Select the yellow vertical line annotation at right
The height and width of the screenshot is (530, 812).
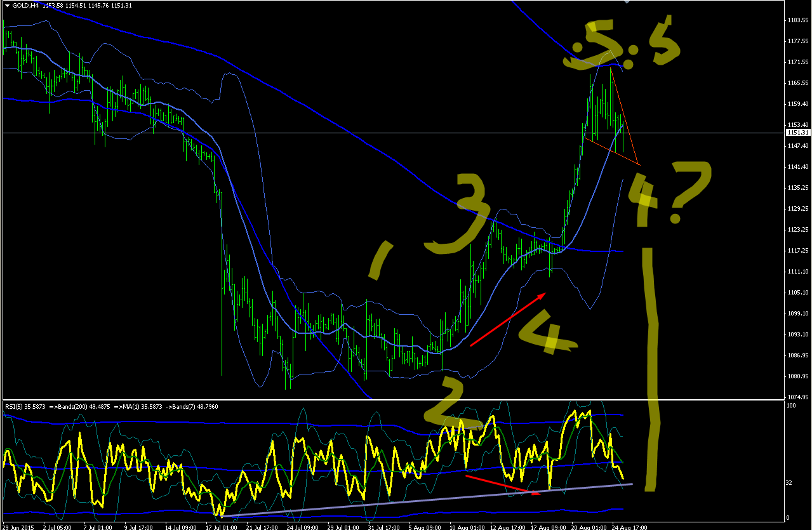click(651, 369)
